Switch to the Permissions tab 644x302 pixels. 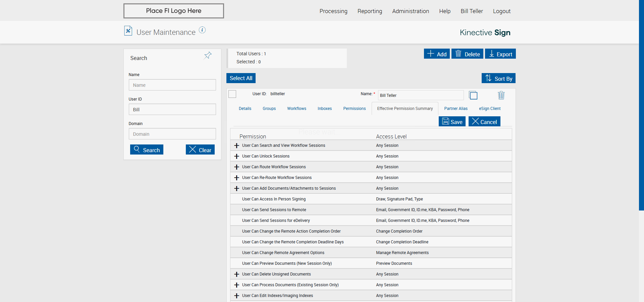point(354,109)
